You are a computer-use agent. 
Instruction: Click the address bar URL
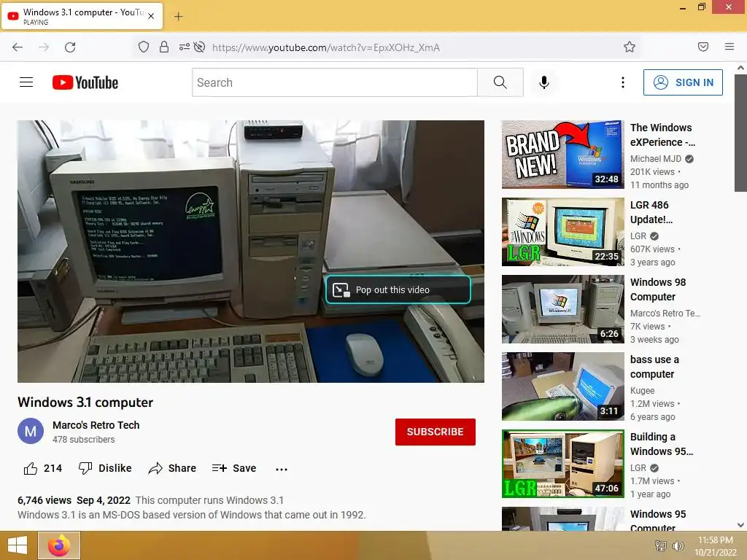pyautogui.click(x=326, y=47)
